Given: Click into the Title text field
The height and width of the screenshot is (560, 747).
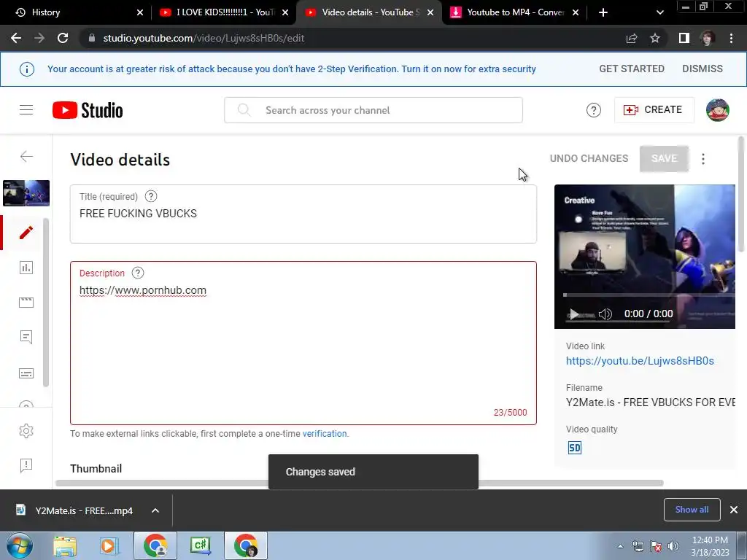Looking at the screenshot, I should 303,214.
